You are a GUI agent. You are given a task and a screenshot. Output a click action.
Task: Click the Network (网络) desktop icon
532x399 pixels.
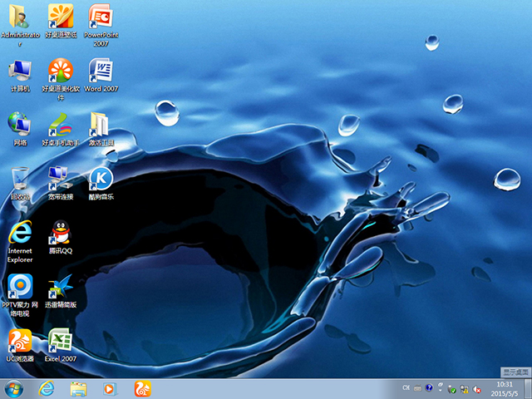point(20,126)
